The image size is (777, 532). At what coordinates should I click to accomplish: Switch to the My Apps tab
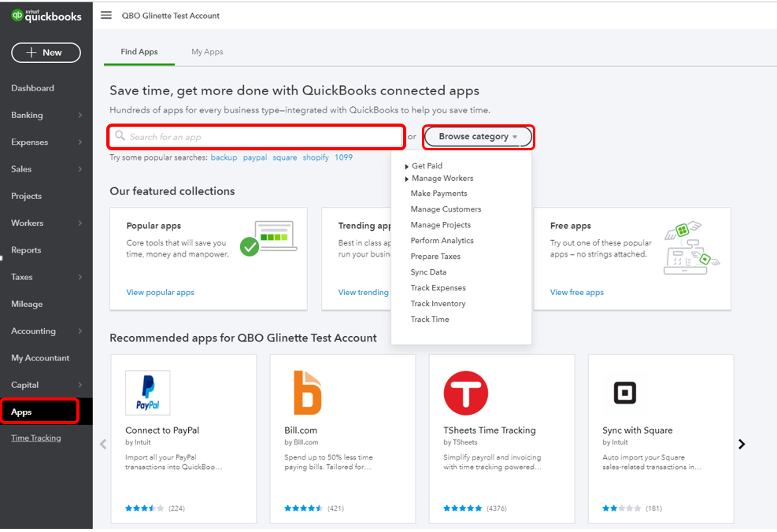coord(207,52)
